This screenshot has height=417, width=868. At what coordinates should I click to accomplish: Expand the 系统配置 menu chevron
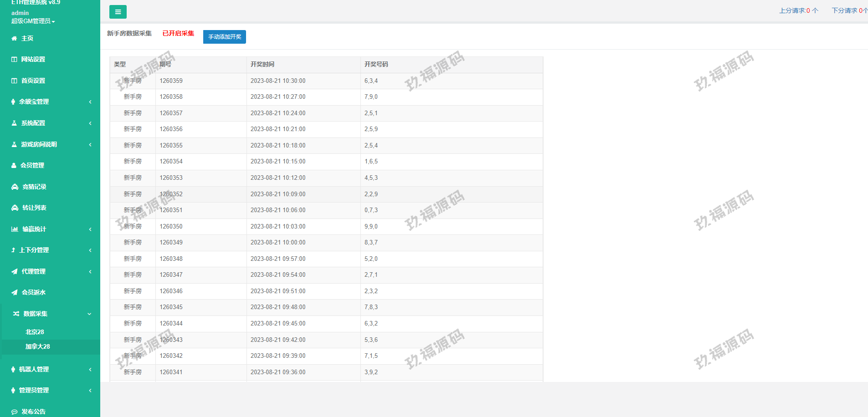[x=90, y=123]
